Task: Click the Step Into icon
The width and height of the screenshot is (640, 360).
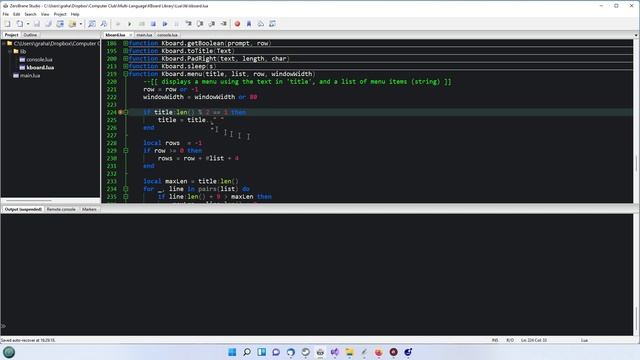Action: (x=189, y=24)
